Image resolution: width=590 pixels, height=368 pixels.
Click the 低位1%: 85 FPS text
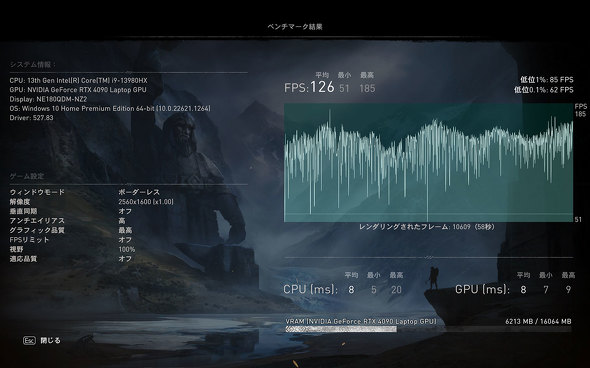click(547, 80)
